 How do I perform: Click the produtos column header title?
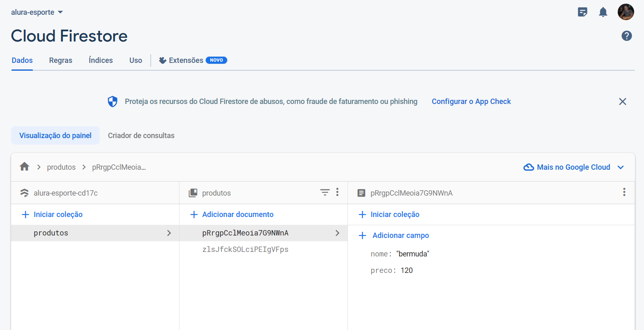tap(216, 193)
